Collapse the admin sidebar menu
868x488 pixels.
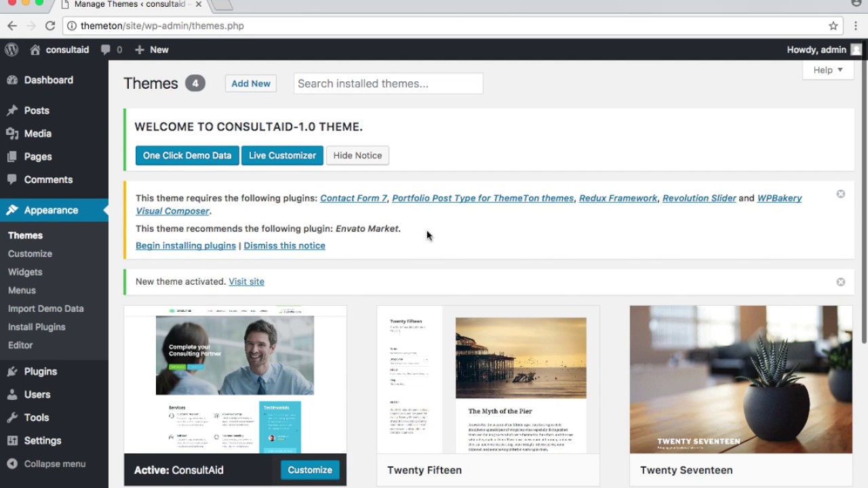coord(47,464)
